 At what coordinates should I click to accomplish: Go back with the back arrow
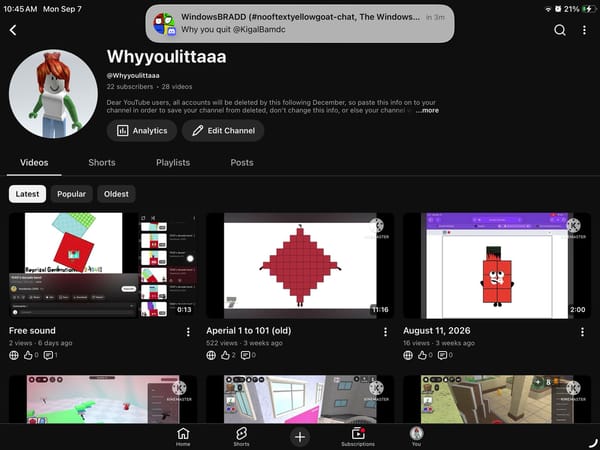pyautogui.click(x=13, y=30)
